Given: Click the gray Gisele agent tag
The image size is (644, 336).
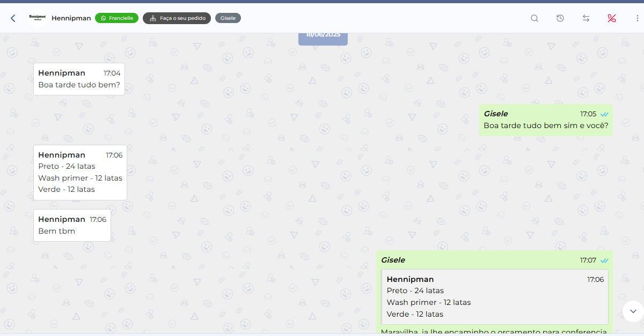Looking at the screenshot, I should point(228,18).
